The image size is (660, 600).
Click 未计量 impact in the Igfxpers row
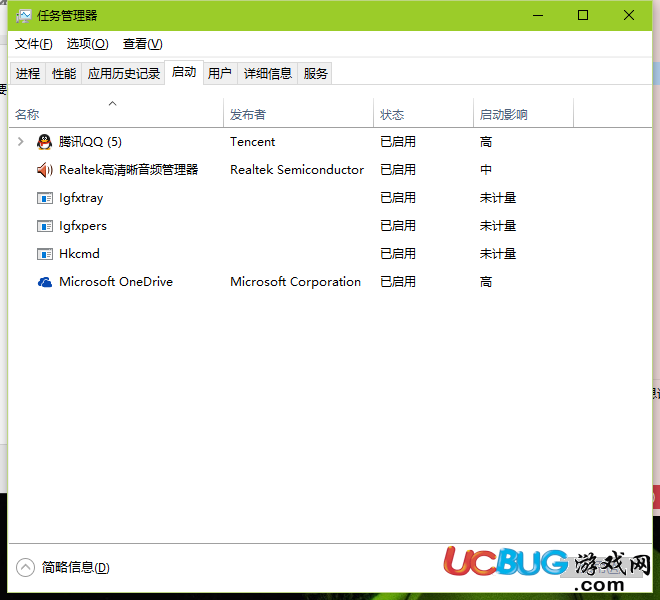(x=498, y=226)
